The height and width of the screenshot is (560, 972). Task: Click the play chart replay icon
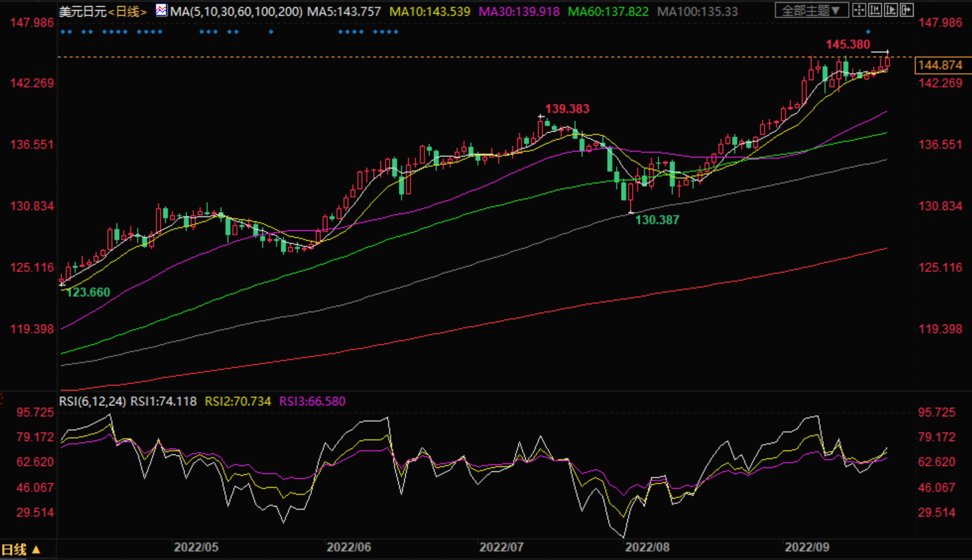(x=891, y=10)
